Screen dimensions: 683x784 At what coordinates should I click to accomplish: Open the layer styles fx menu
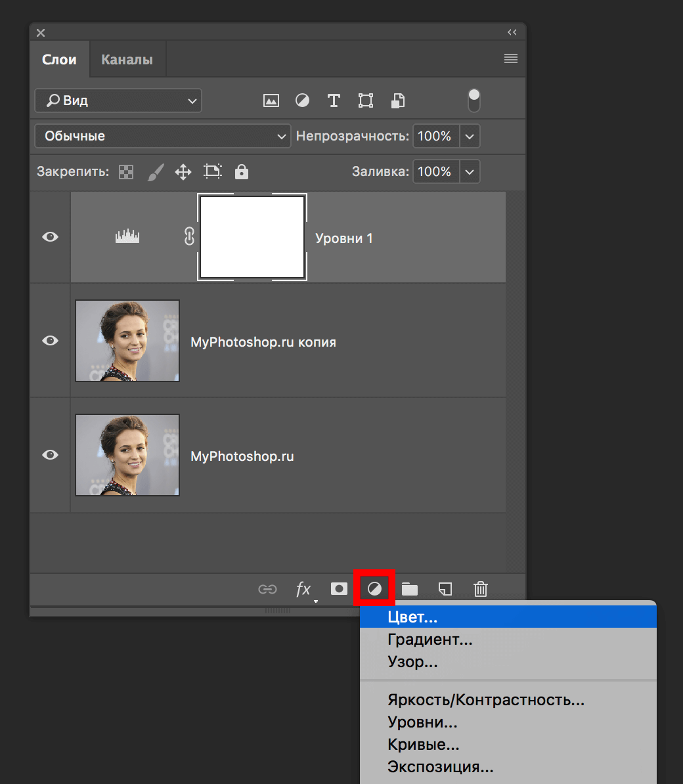click(x=303, y=589)
